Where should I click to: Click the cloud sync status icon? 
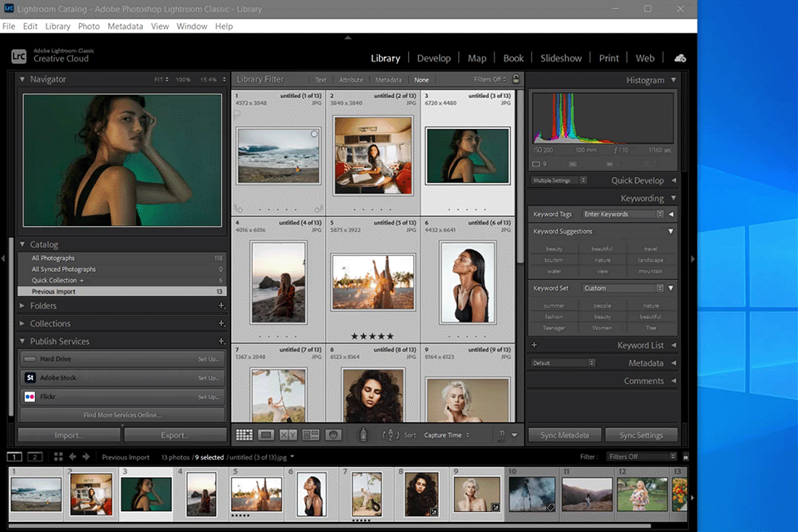pyautogui.click(x=680, y=58)
